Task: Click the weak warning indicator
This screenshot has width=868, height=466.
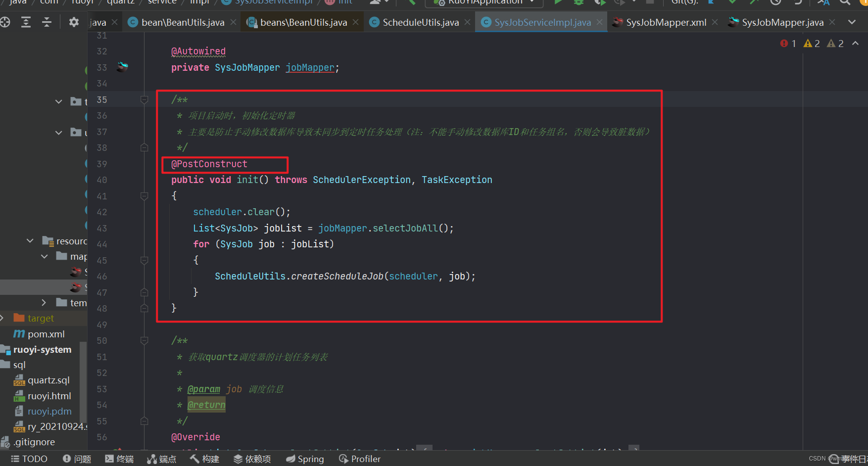Action: [x=835, y=44]
